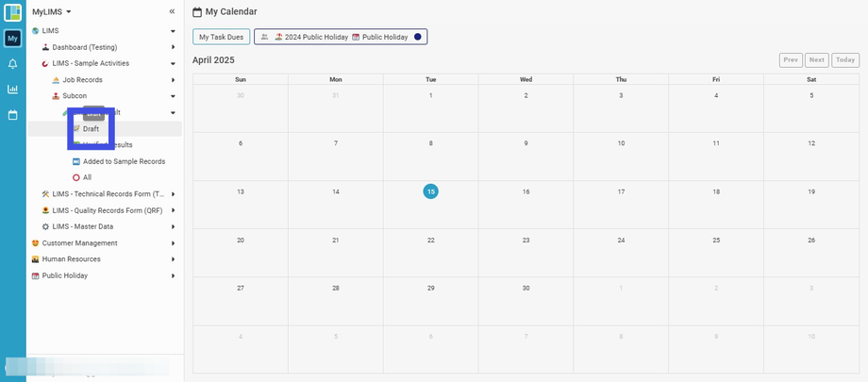
Task: Expand the Human Resources node arrow
Action: click(x=173, y=259)
